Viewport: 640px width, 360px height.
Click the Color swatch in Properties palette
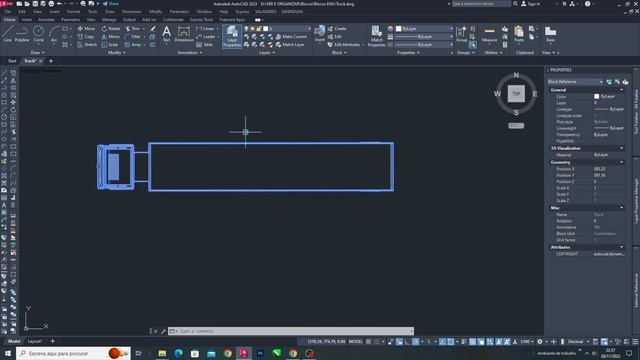596,96
